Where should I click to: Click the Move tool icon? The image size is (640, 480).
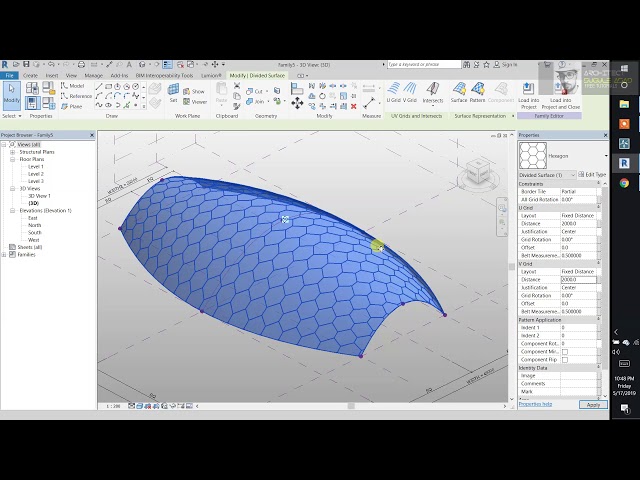tap(297, 103)
